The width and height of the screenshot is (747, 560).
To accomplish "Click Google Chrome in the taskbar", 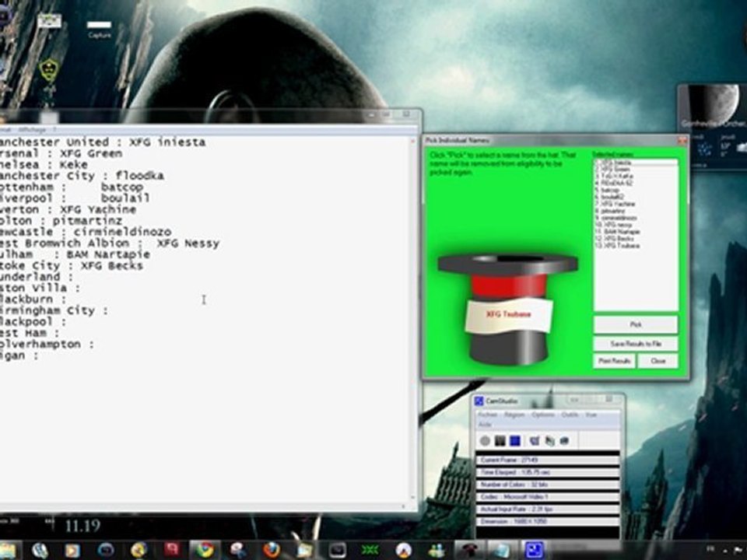I will (205, 550).
